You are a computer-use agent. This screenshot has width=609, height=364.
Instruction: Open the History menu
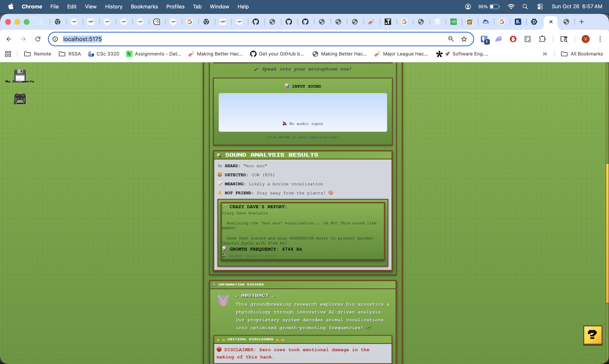tap(113, 7)
